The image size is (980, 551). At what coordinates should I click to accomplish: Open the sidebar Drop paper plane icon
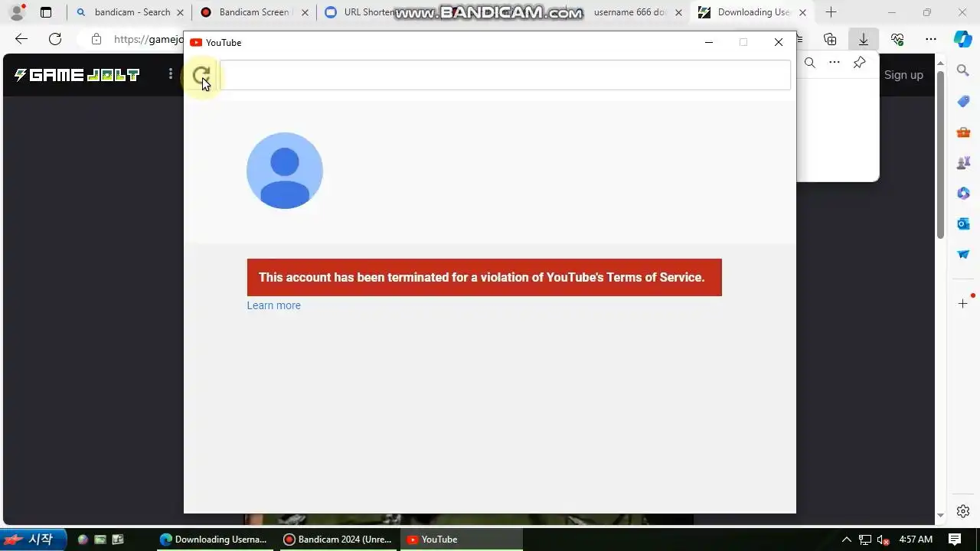pos(963,254)
